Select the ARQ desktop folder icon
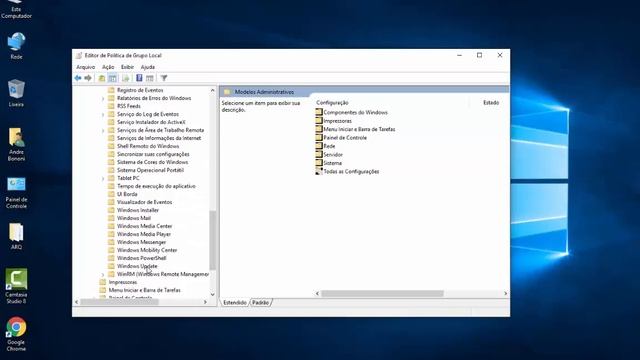The width and height of the screenshot is (640, 360). pos(16,236)
